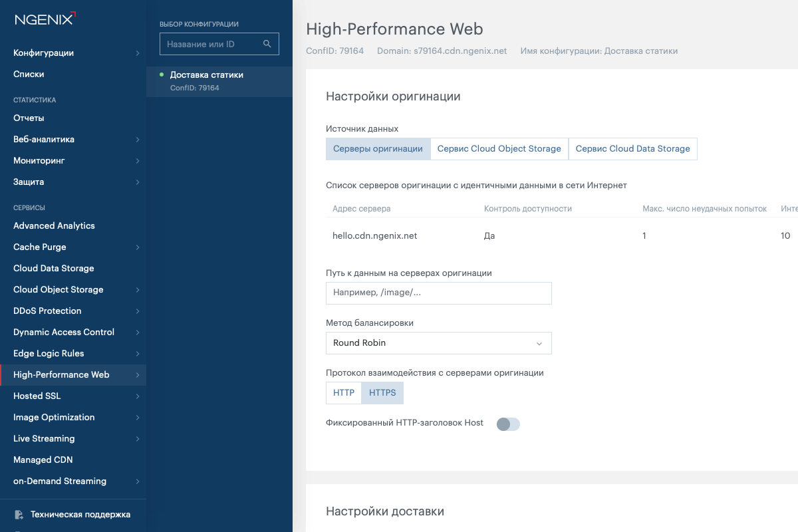Open Конфигурации in the sidebar
The width and height of the screenshot is (798, 532).
(73, 53)
